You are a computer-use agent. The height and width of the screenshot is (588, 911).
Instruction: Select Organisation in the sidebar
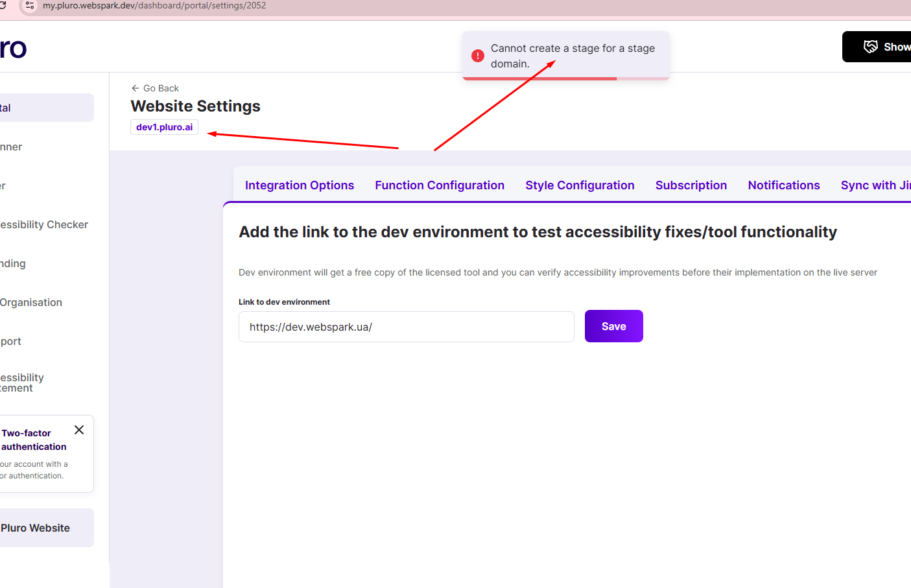click(31, 303)
